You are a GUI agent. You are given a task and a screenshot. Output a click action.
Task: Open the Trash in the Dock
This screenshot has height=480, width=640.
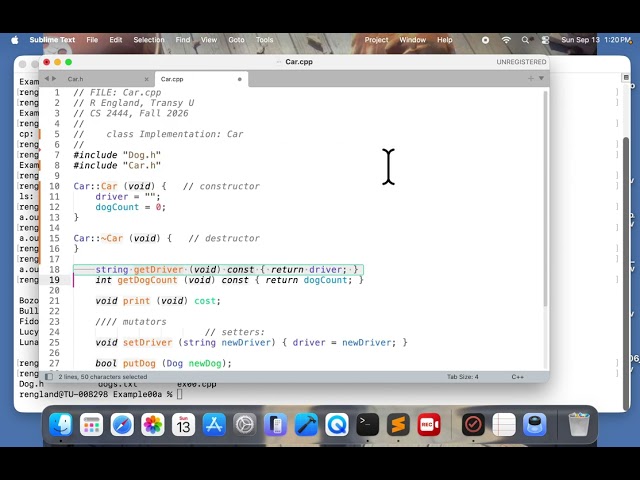pos(579,425)
